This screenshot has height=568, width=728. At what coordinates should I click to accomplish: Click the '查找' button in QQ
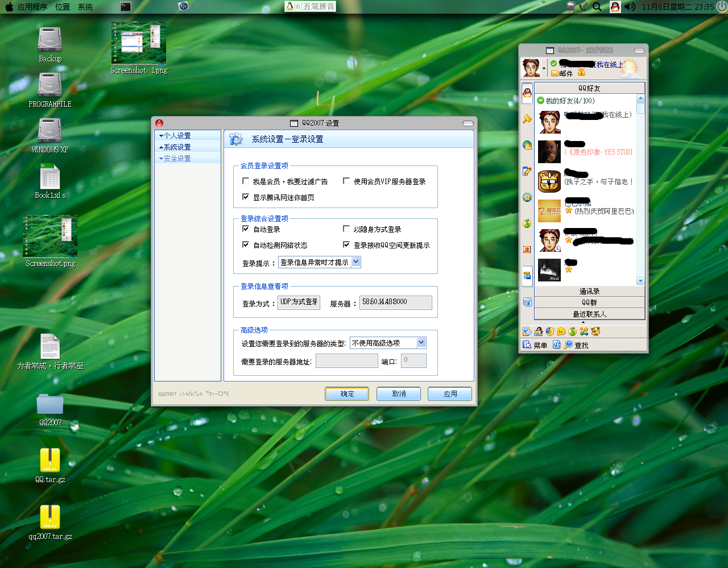(576, 345)
